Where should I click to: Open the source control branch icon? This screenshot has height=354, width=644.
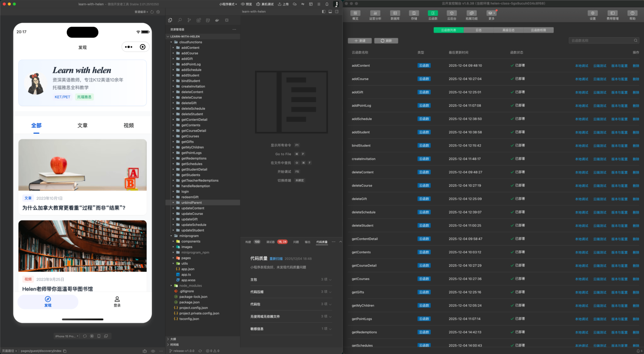point(189,20)
